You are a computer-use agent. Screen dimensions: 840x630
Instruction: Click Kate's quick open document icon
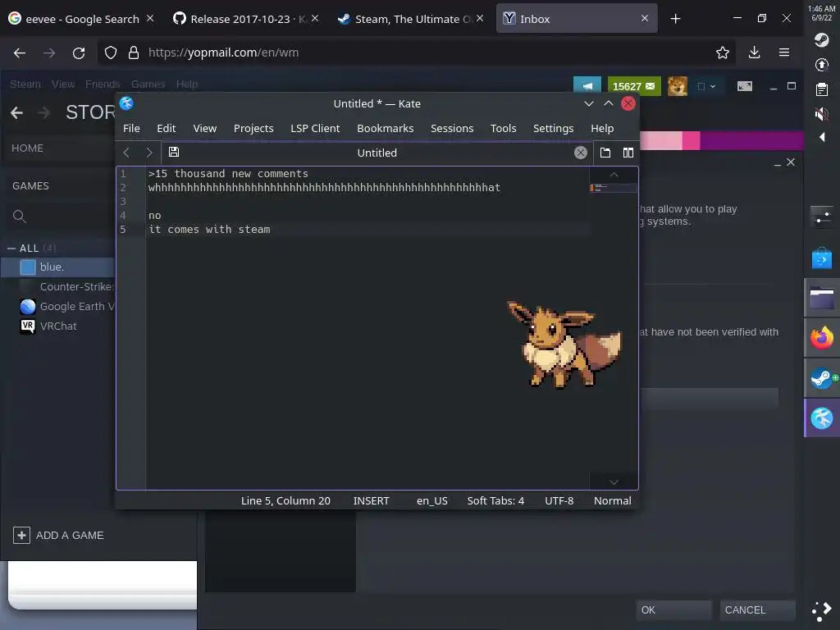point(605,153)
